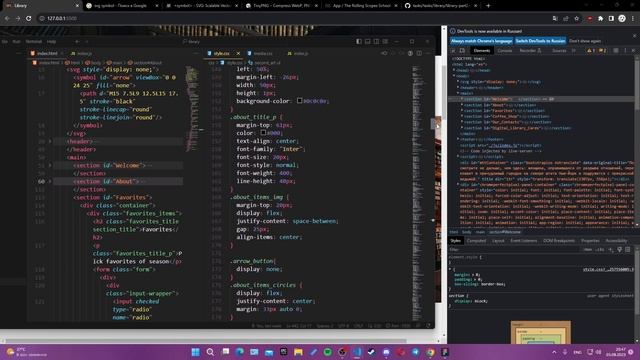640x360 pixels.
Task: Expand the svg node in DOM tree
Action: (x=458, y=82)
